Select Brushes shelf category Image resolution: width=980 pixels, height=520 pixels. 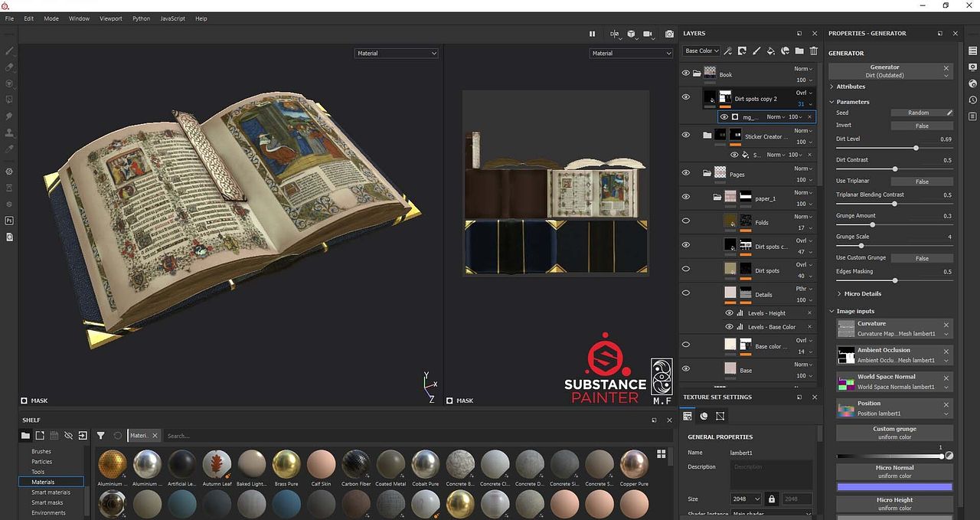[41, 451]
